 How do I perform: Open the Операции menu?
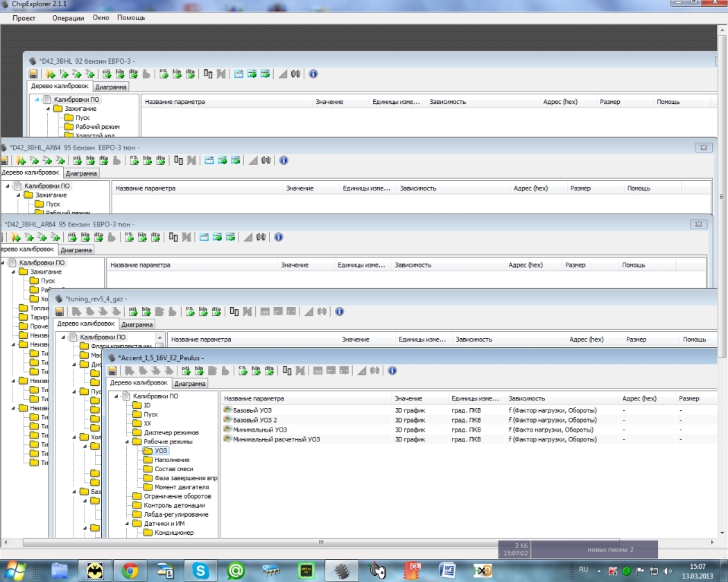click(x=68, y=18)
